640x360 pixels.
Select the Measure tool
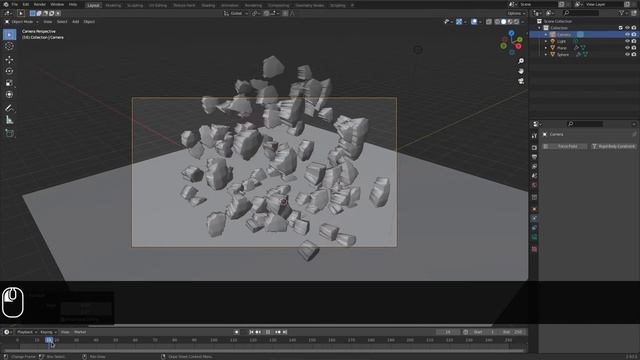[9, 120]
